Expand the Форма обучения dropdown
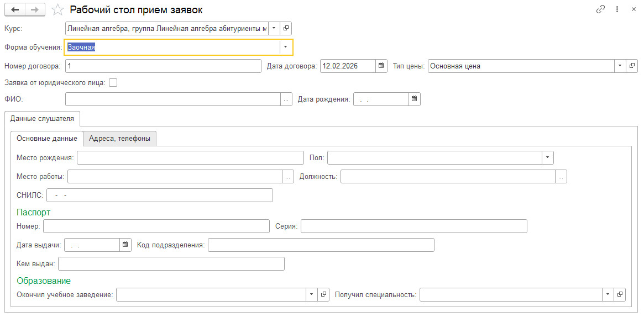Viewport: 644px width, 317px height. click(x=286, y=47)
